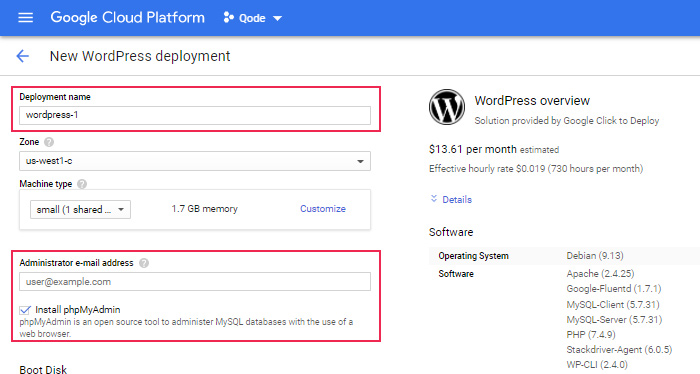
Task: Open the hamburger navigation menu
Action: click(25, 18)
